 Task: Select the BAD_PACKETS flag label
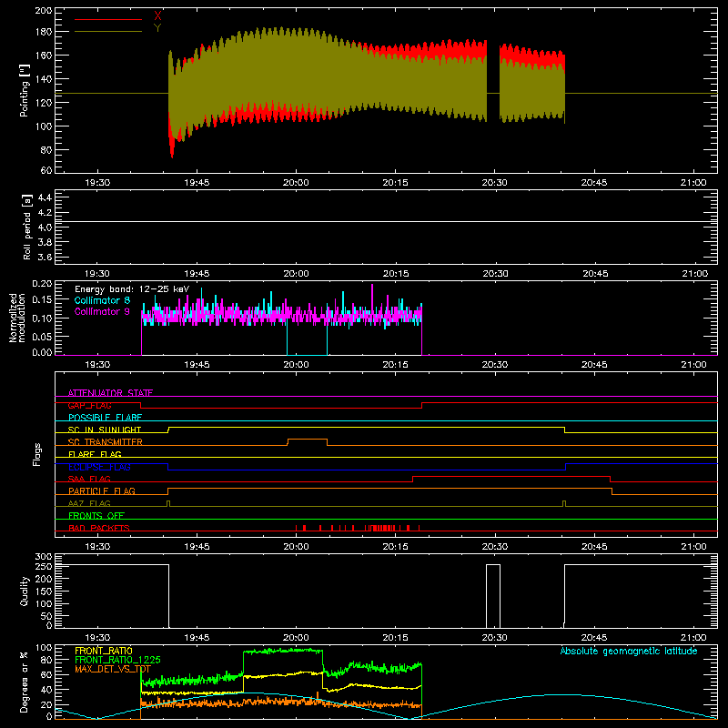(99, 528)
